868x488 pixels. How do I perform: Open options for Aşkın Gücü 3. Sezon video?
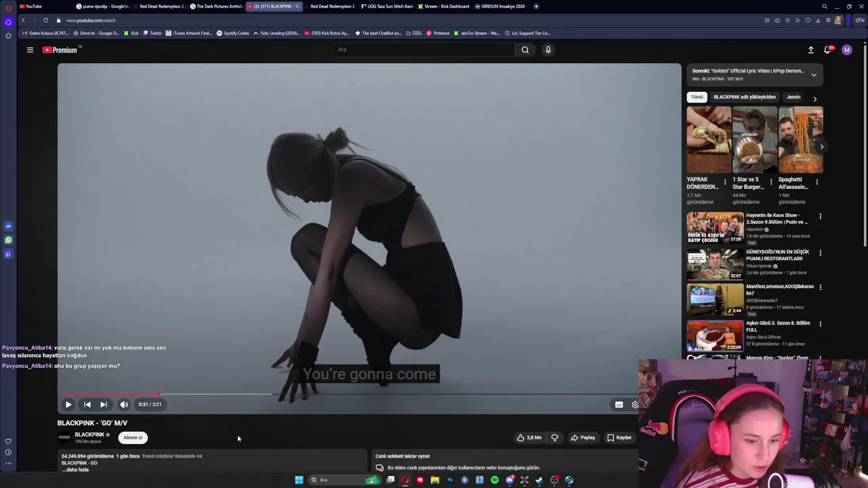(x=821, y=324)
